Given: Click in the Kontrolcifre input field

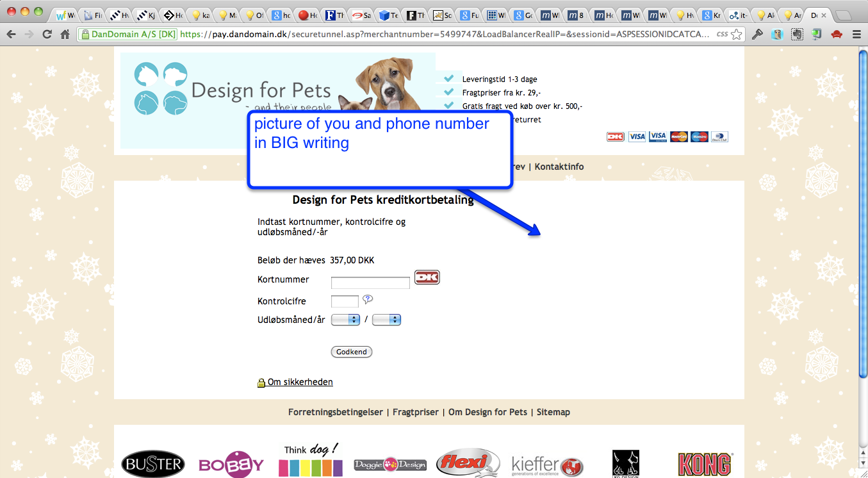Looking at the screenshot, I should click(x=345, y=301).
